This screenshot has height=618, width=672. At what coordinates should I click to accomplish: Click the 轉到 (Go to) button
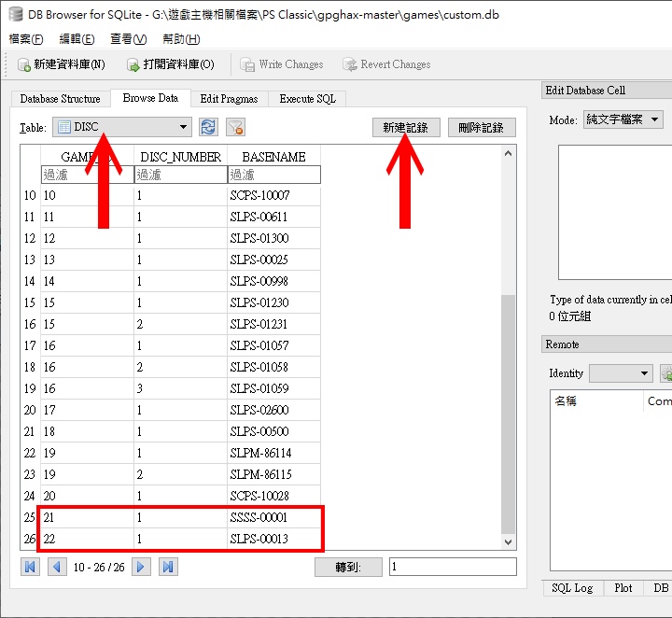(348, 567)
